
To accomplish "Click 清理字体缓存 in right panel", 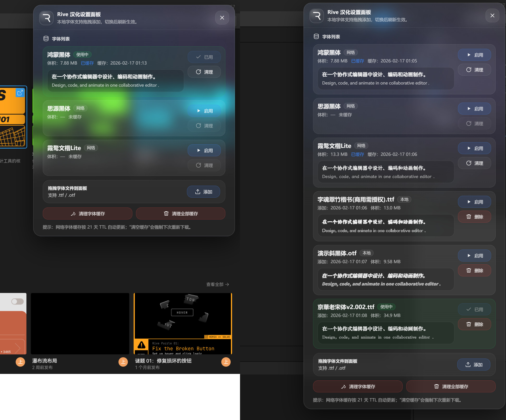I will pyautogui.click(x=358, y=387).
